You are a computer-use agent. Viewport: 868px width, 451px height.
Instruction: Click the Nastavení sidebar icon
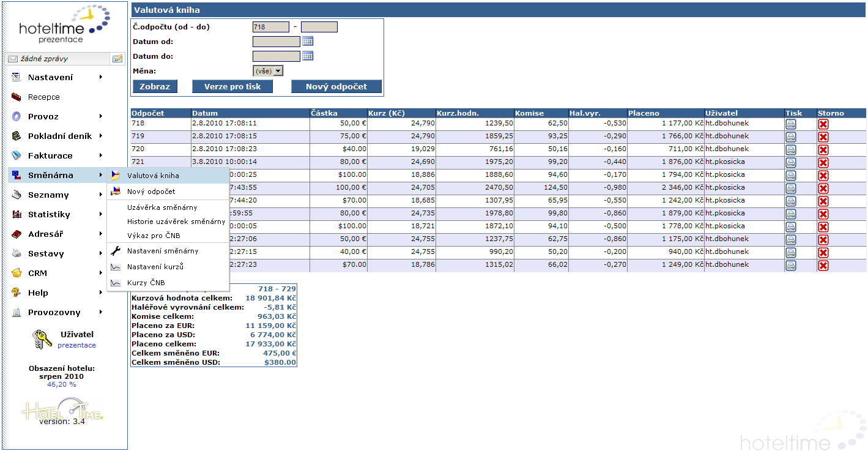[17, 77]
